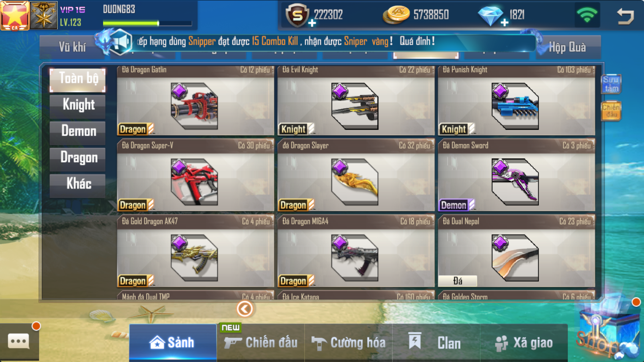Open the Hộp Quà tab
Viewport: 644px width, 362px height.
pos(568,47)
